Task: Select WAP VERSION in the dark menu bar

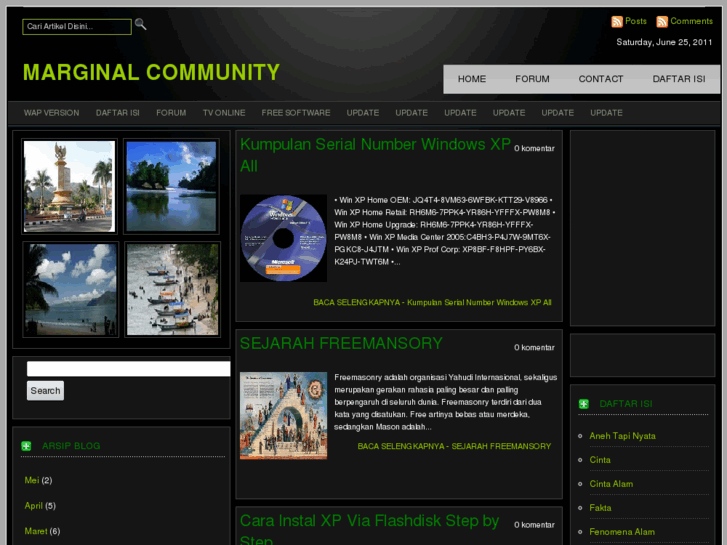Action: click(51, 113)
